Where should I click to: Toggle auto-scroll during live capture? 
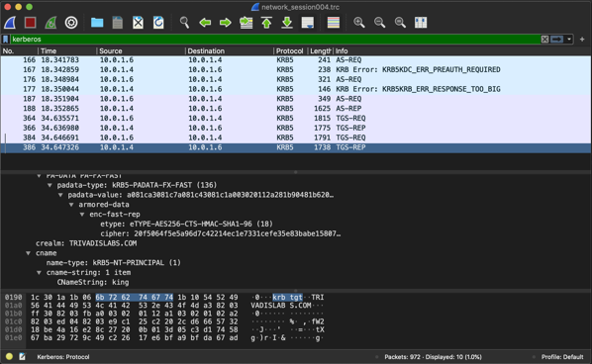pyautogui.click(x=308, y=23)
